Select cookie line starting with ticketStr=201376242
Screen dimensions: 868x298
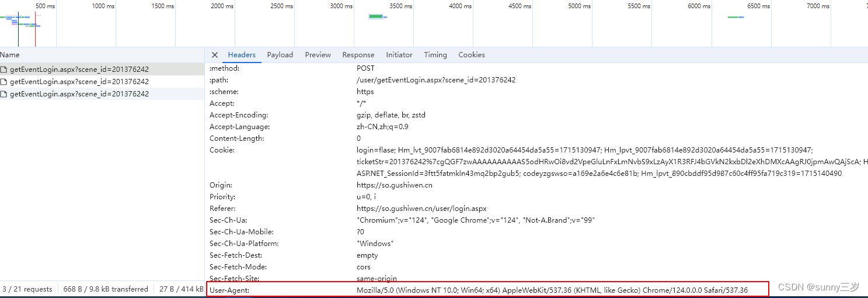[x=612, y=162]
